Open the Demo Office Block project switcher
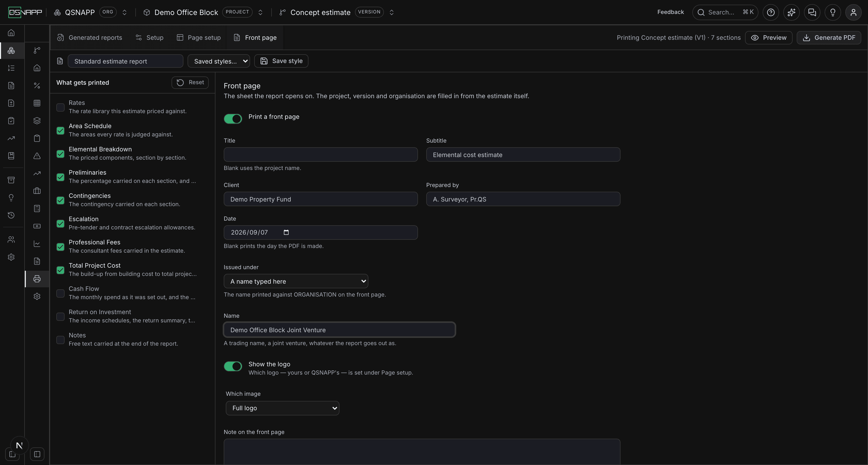The width and height of the screenshot is (868, 465). [260, 12]
